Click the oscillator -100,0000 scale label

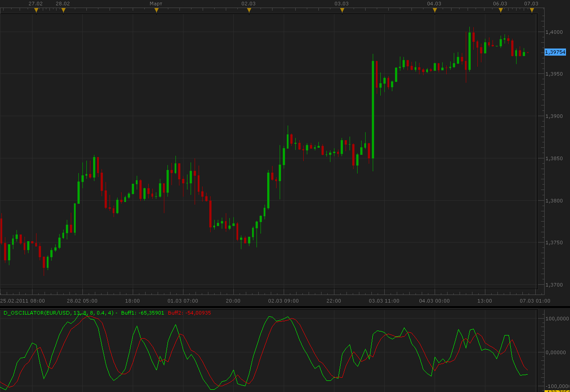coord(557,386)
